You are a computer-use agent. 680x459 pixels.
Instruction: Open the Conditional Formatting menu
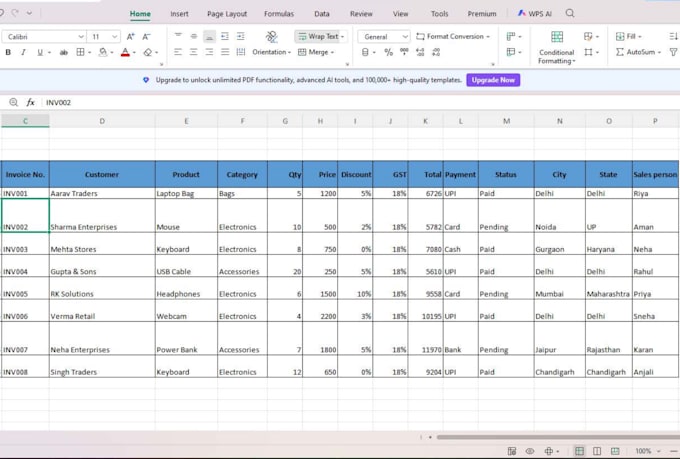(x=556, y=48)
